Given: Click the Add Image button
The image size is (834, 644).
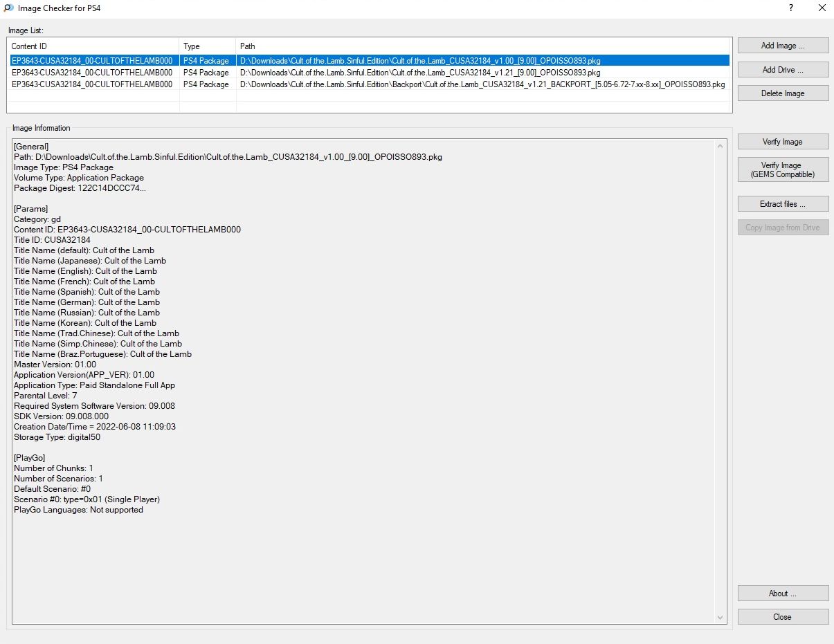Looking at the screenshot, I should click(x=783, y=46).
